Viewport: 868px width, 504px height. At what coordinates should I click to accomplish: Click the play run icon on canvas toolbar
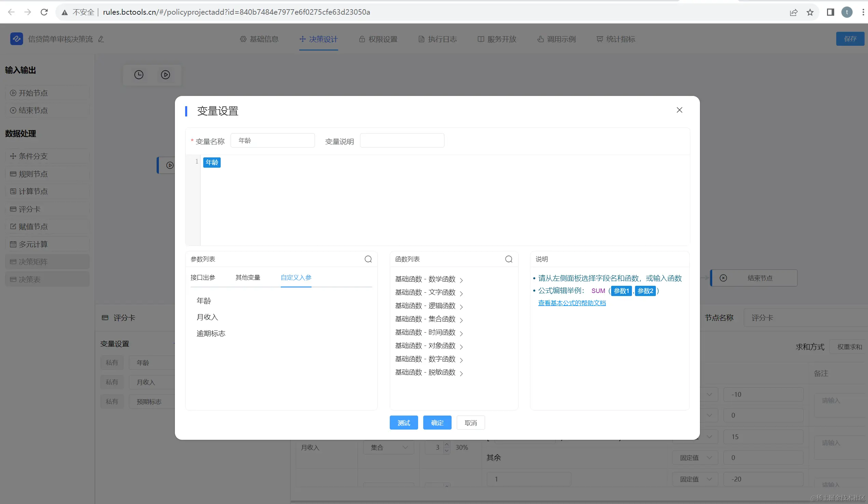coord(165,75)
